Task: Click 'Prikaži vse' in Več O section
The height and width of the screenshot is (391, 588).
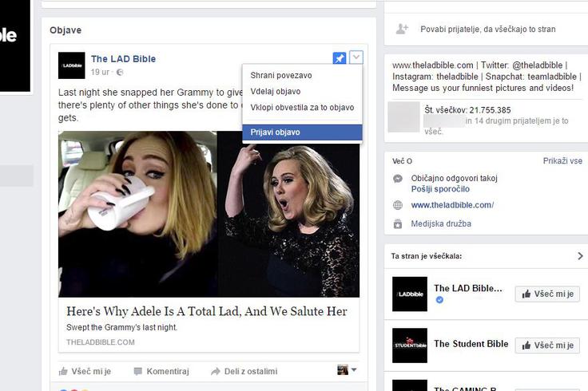Action: (562, 161)
